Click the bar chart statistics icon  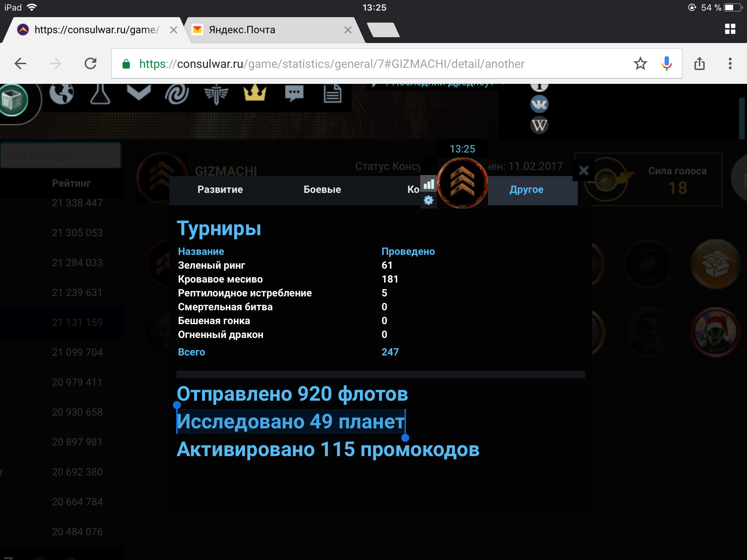point(429,184)
